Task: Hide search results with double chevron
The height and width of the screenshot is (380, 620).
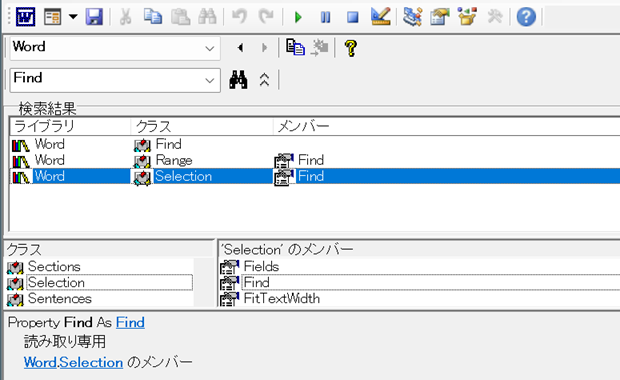Action: 264,80
